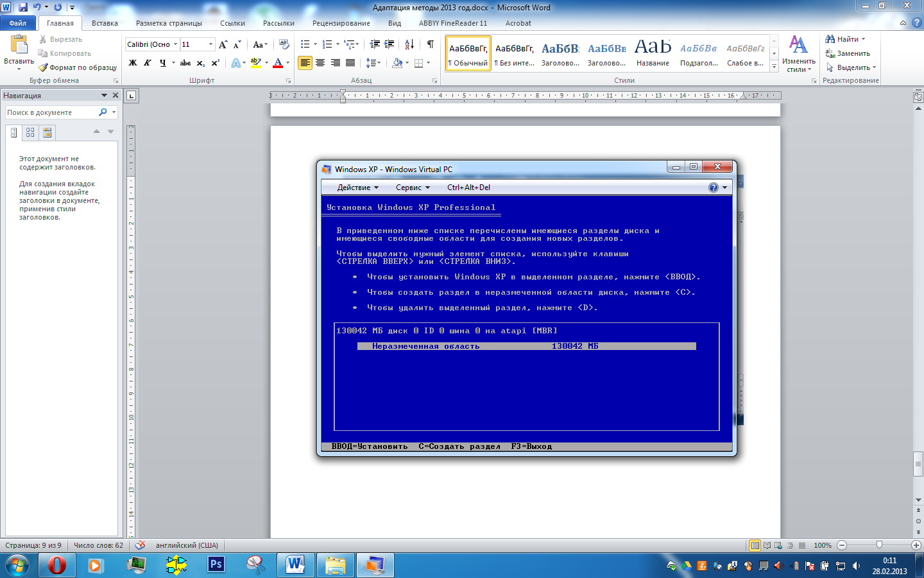This screenshot has width=924, height=578.
Task: Click Ctrl+Alt+Del in Virtual PC image
Action: (468, 188)
